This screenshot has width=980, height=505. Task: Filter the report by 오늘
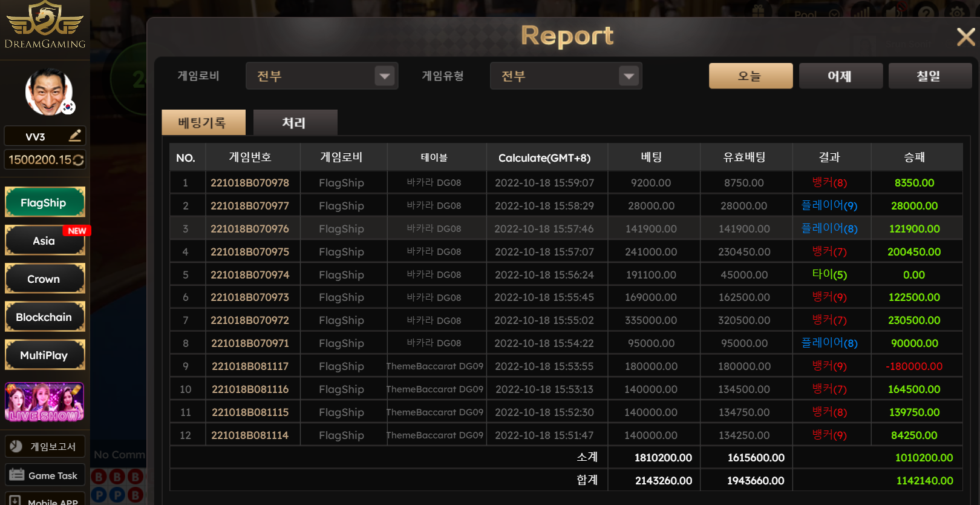(750, 76)
